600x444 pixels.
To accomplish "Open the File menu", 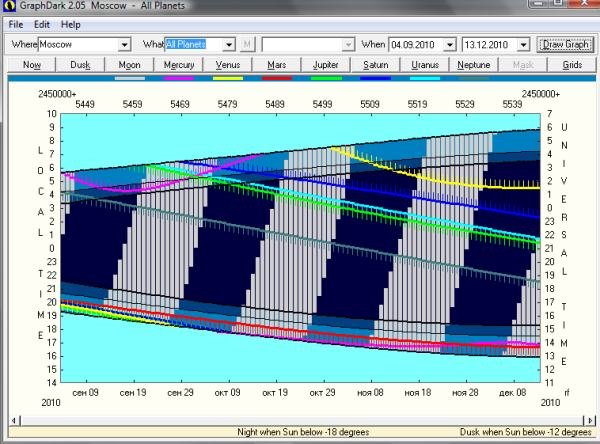I will tap(16, 24).
